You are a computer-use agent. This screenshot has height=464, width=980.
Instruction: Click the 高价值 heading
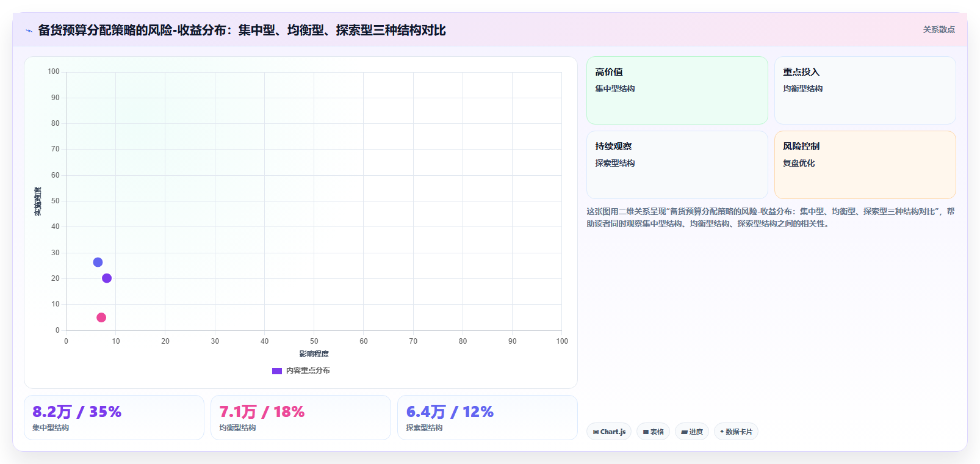tap(609, 72)
